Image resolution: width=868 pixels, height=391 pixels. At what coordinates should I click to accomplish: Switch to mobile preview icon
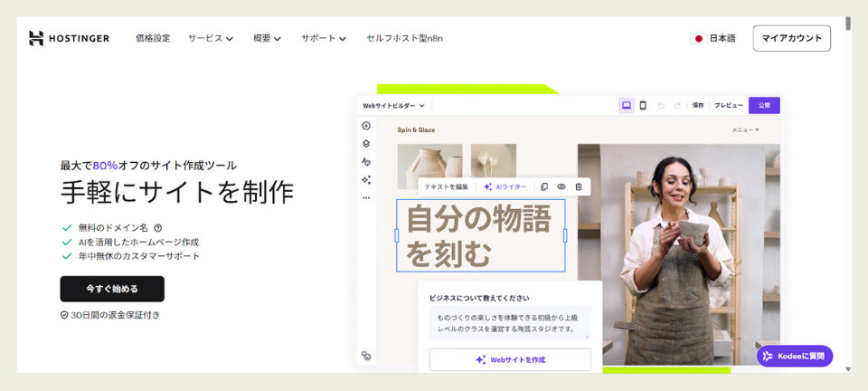[x=643, y=105]
